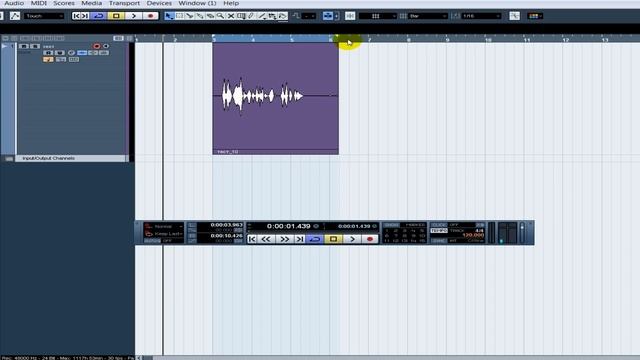Open the Grid Type Bar dropdown
The image size is (640, 360).
click(428, 16)
